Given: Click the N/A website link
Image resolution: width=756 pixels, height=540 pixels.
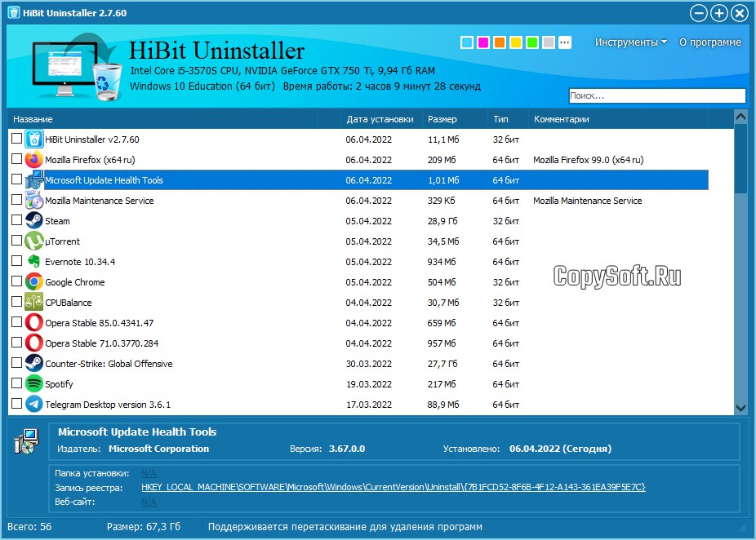Looking at the screenshot, I should point(149,502).
